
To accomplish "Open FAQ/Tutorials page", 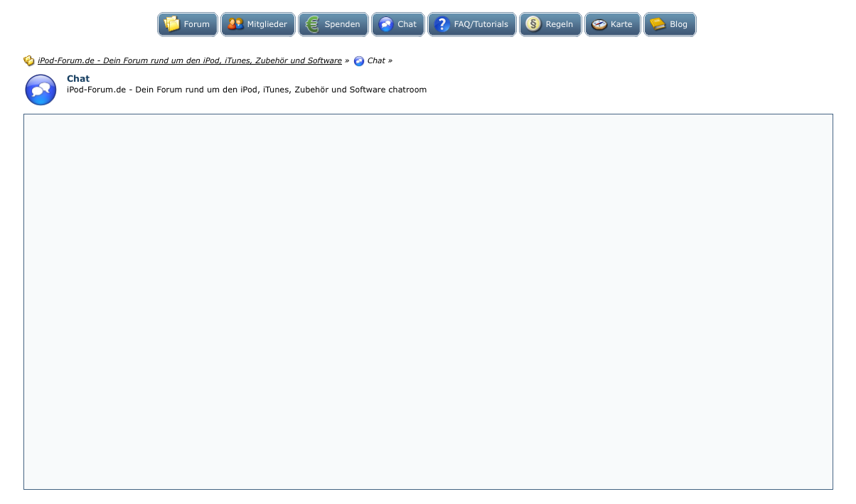I will [472, 24].
